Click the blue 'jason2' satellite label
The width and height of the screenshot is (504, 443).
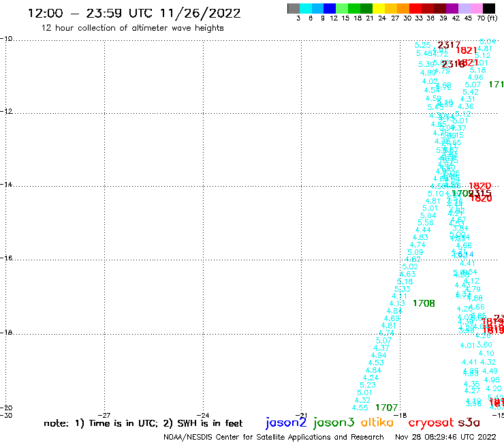[286, 423]
